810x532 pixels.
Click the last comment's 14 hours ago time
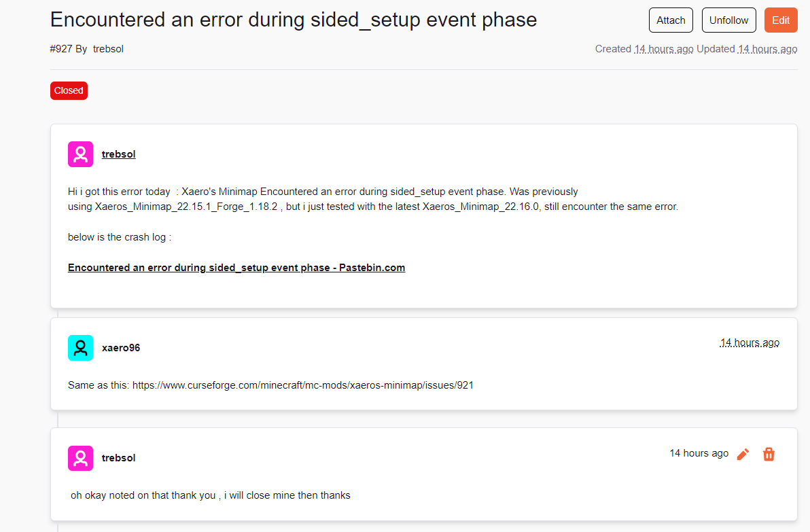(x=699, y=453)
